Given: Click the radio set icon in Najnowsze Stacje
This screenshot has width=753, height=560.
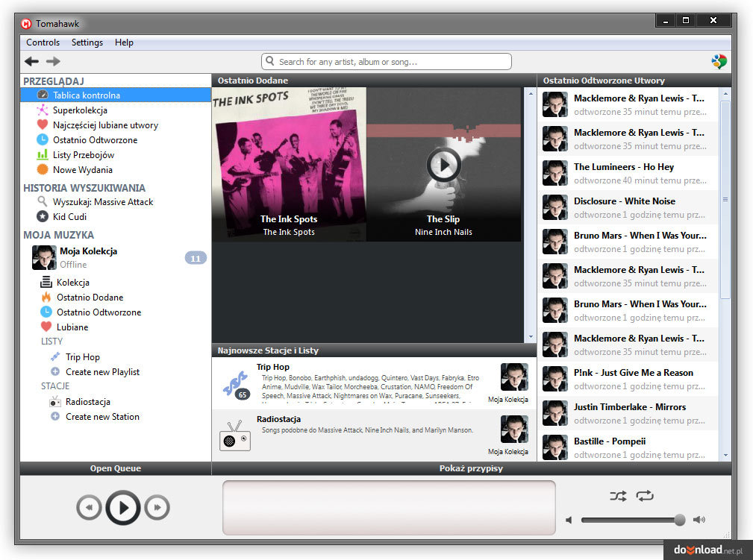Looking at the screenshot, I should pyautogui.click(x=235, y=435).
